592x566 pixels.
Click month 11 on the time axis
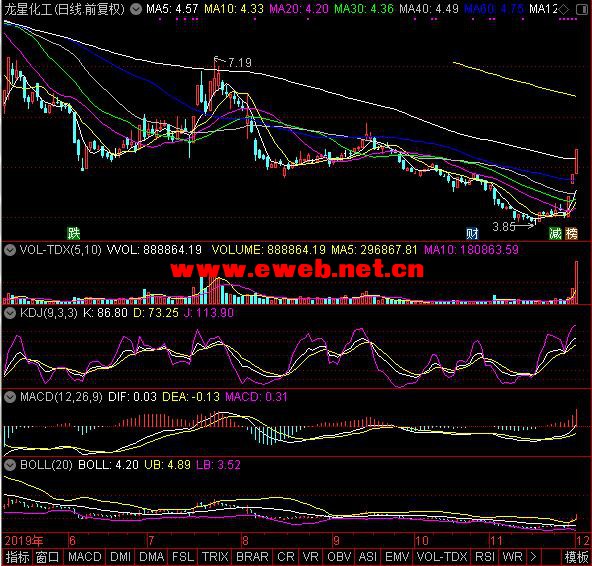(x=496, y=541)
